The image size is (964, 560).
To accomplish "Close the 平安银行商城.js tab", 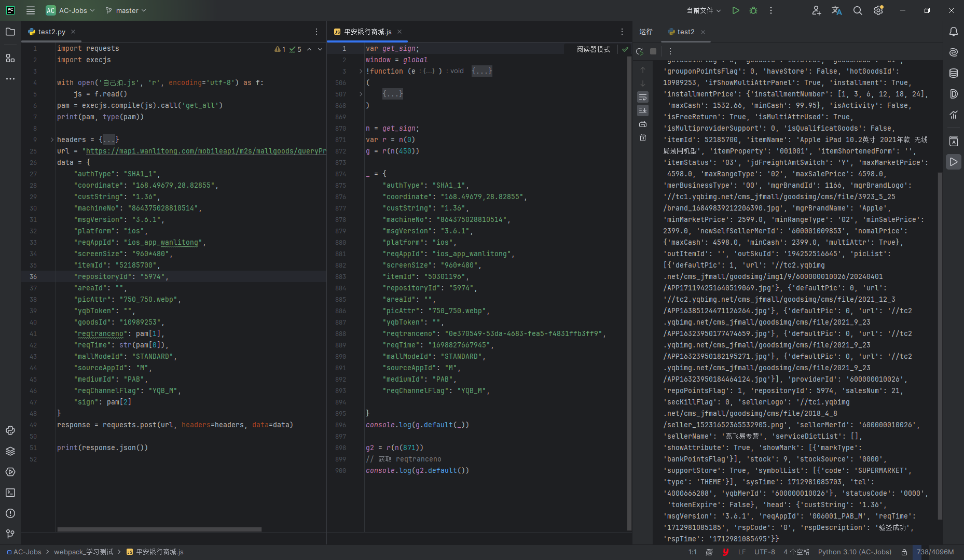I will click(400, 32).
